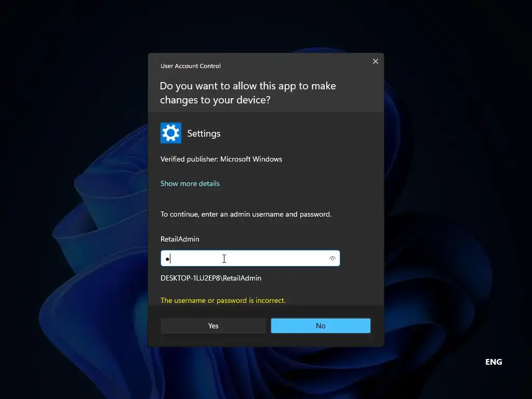Image resolution: width=532 pixels, height=399 pixels.
Task: Click the ENG language indicator
Action: pyautogui.click(x=494, y=362)
